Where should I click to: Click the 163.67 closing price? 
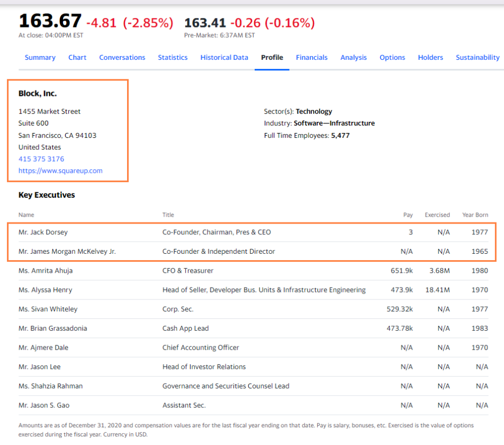(x=50, y=21)
